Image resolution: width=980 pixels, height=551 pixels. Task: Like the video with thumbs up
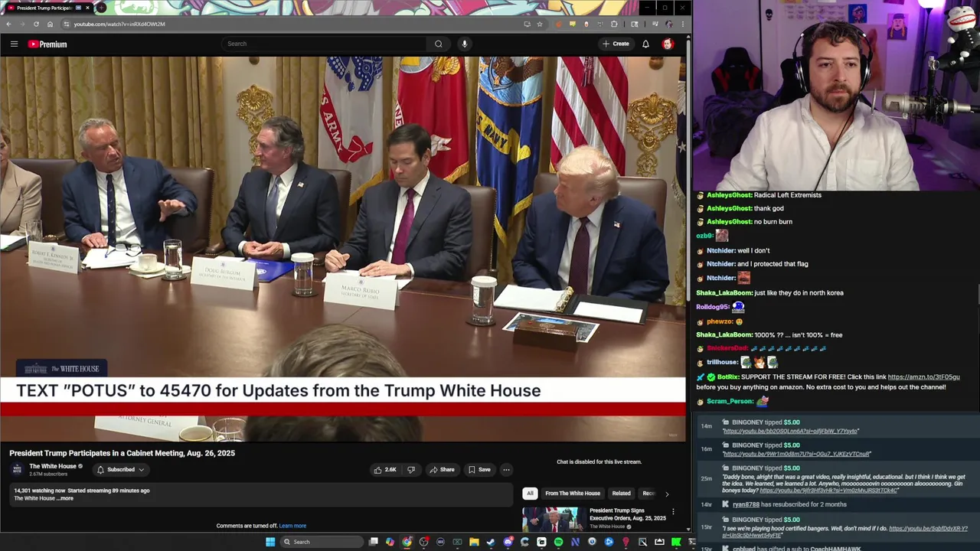point(385,470)
